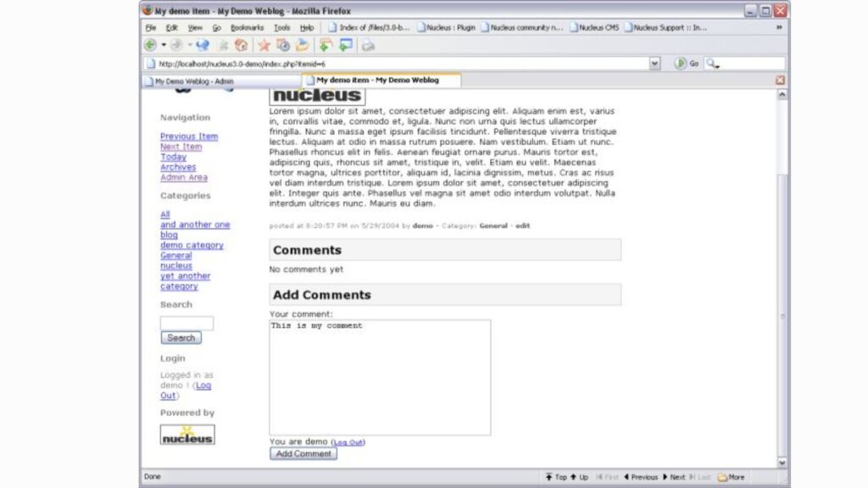The width and height of the screenshot is (868, 488).
Task: Select the All categories link
Action: point(165,214)
